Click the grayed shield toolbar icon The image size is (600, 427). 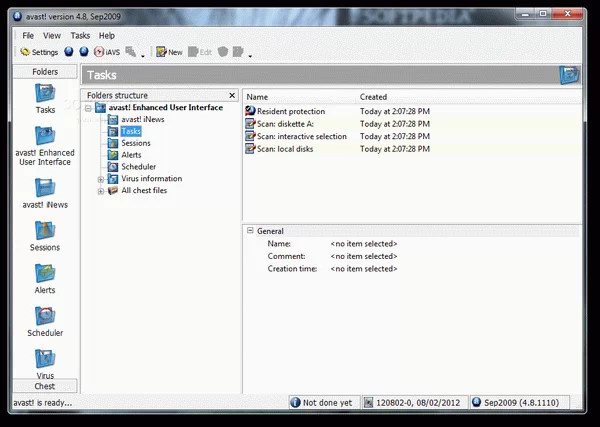(223, 52)
